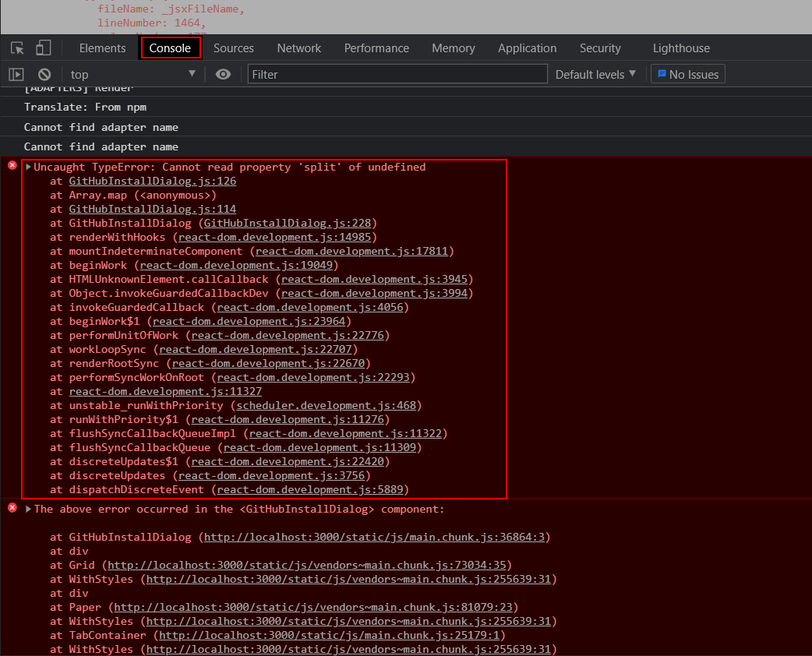This screenshot has height=656, width=812.
Task: Follow react-dom.development.js:17811 link
Action: click(351, 251)
